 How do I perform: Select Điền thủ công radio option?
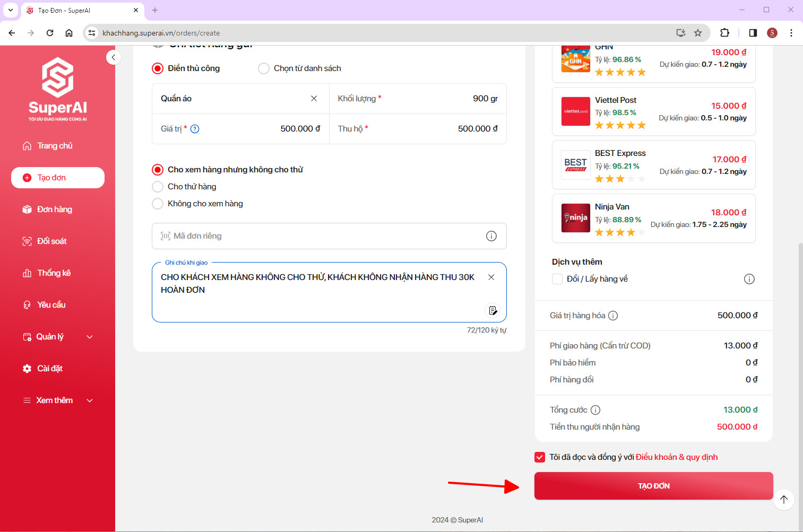click(x=158, y=68)
